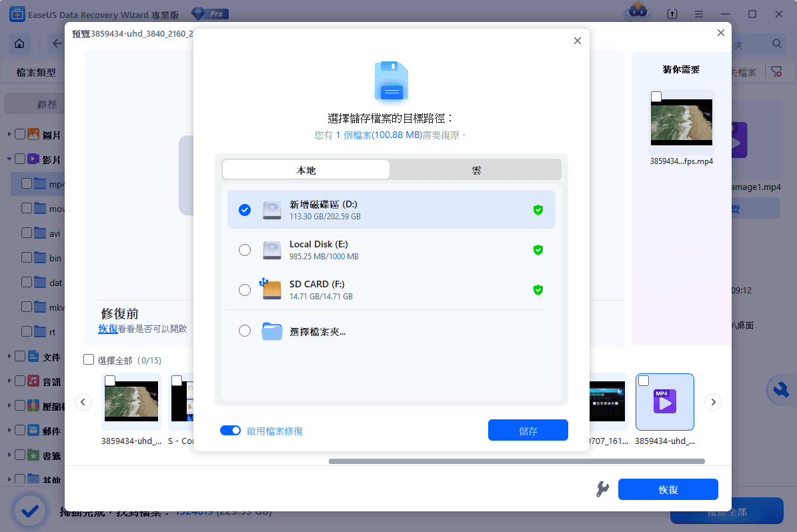Expand the 音訊 tree node
The width and height of the screenshot is (797, 532).
coord(9,381)
